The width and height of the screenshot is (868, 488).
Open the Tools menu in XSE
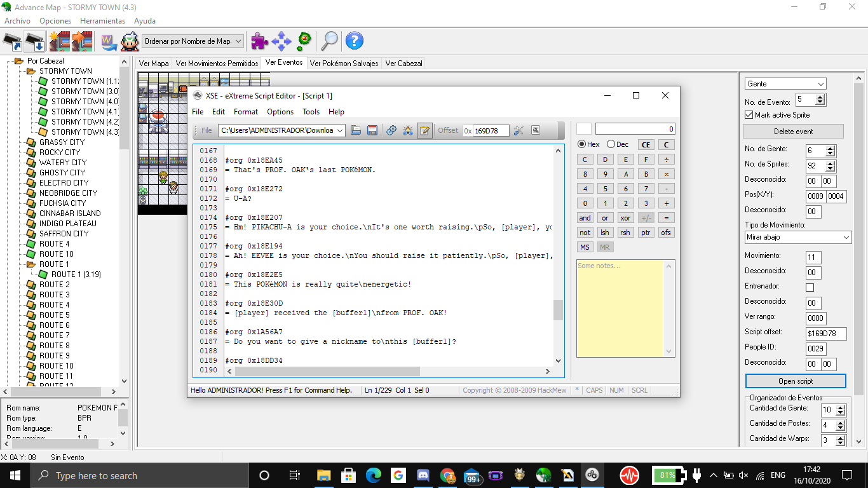point(311,112)
